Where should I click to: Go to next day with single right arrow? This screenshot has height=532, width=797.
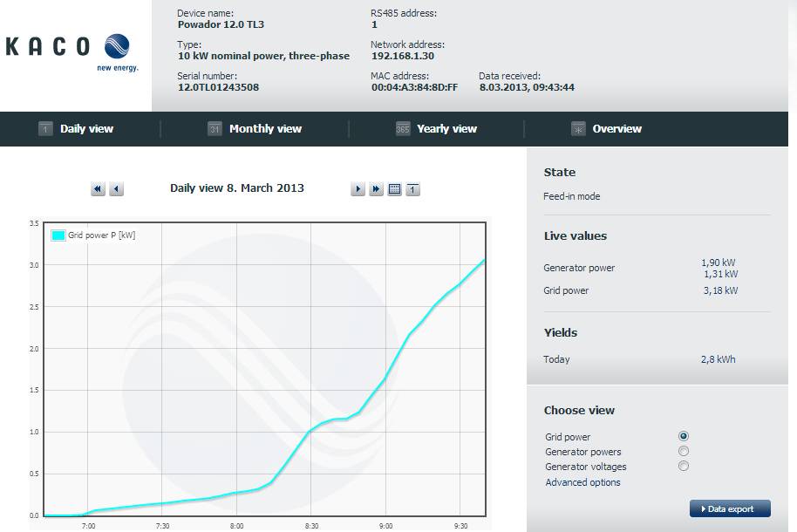point(358,189)
